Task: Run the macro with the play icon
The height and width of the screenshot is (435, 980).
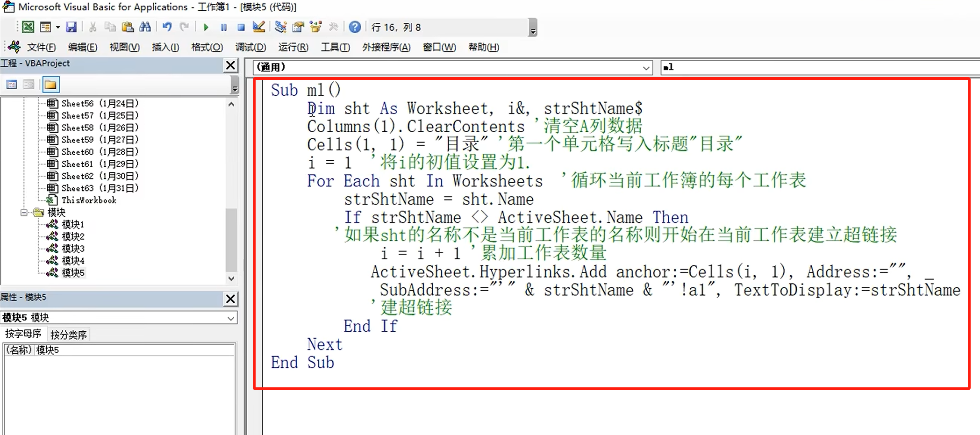Action: tap(206, 27)
